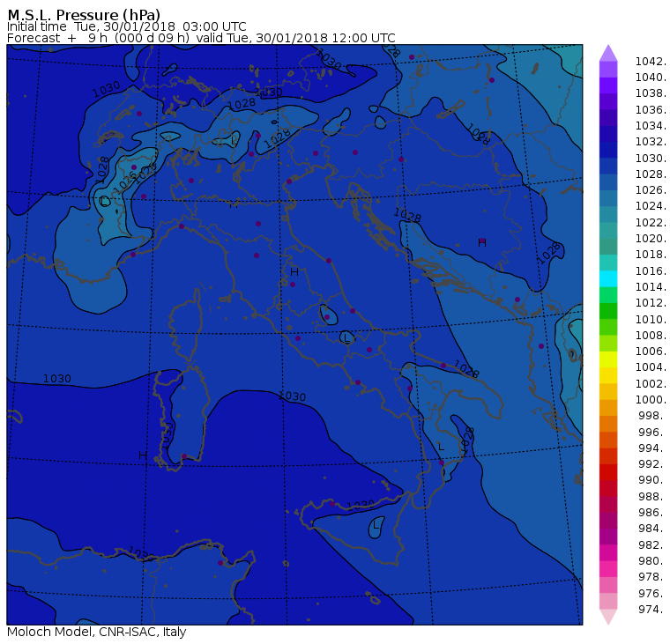Click the legend value "1020."
This screenshot has width=670, height=644.
(651, 238)
